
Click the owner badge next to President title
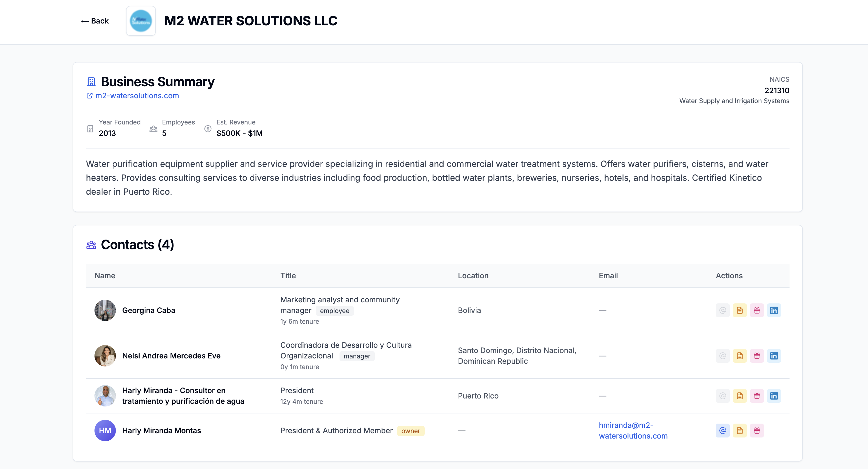click(x=411, y=431)
